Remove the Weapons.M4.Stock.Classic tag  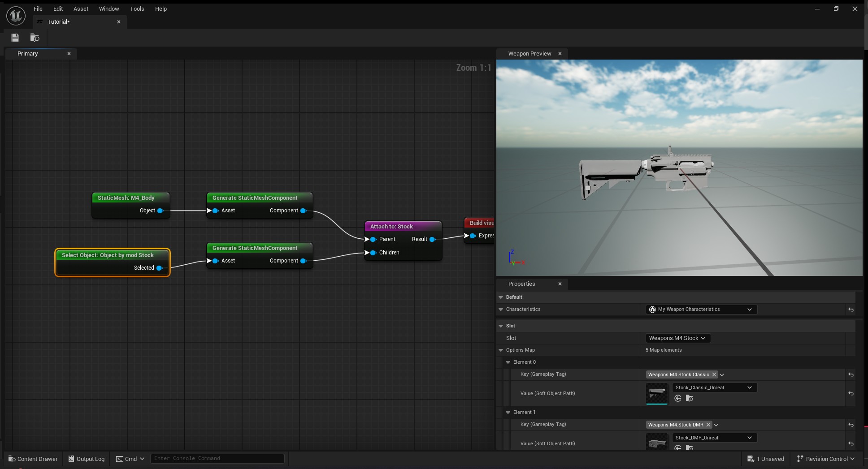coord(714,374)
